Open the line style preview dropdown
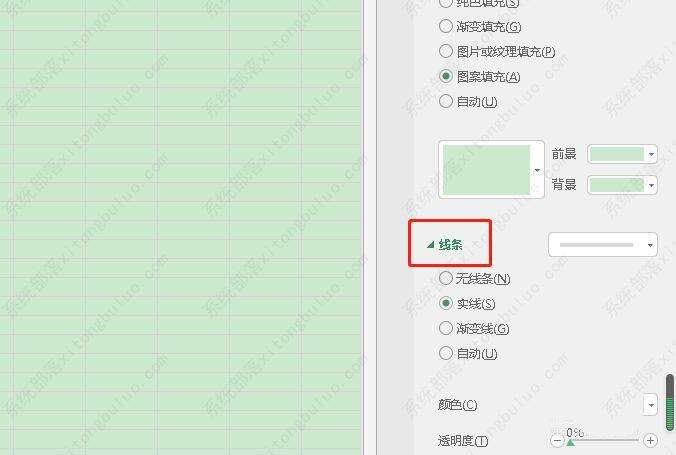The width and height of the screenshot is (676, 455). [x=603, y=245]
